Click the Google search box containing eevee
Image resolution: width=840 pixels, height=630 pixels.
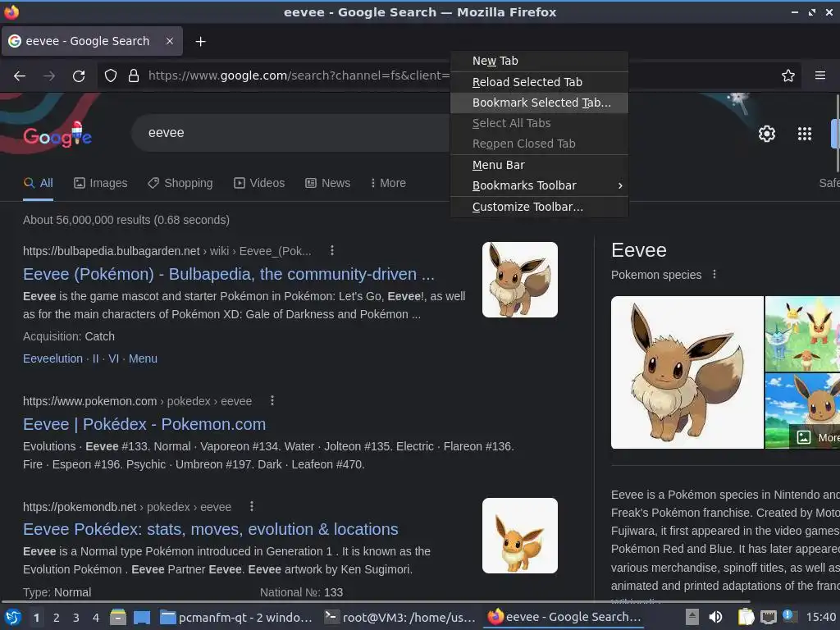tap(290, 133)
